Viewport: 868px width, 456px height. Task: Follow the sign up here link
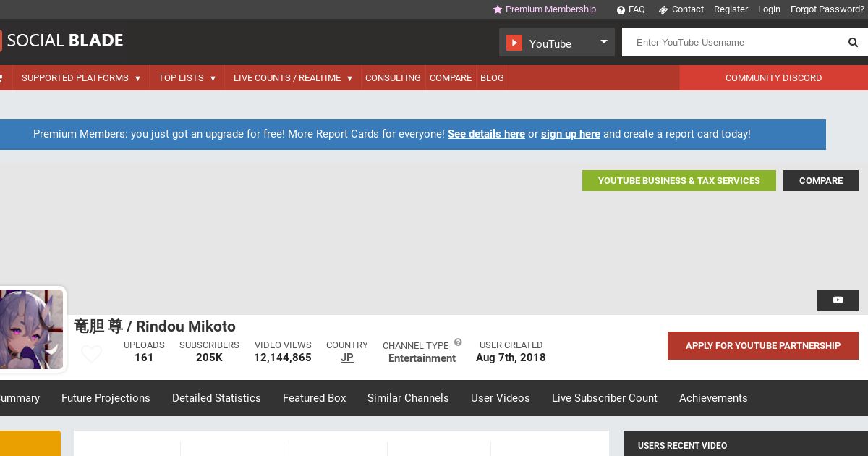click(x=571, y=134)
